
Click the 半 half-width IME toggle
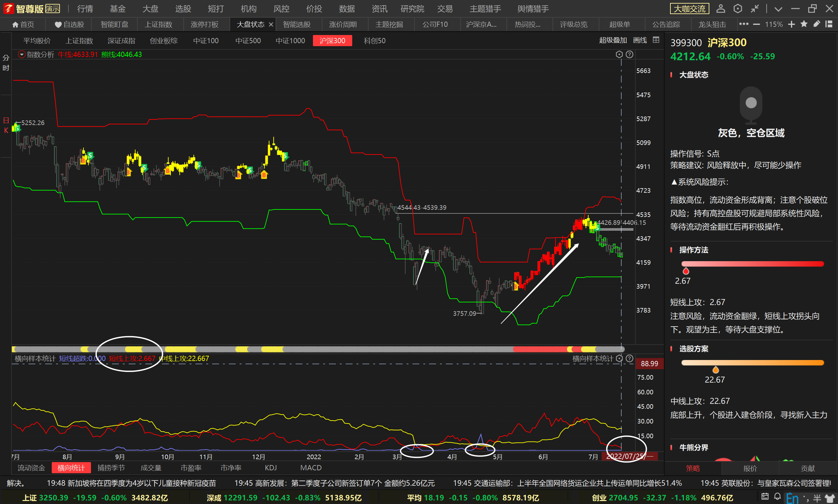[x=817, y=498]
